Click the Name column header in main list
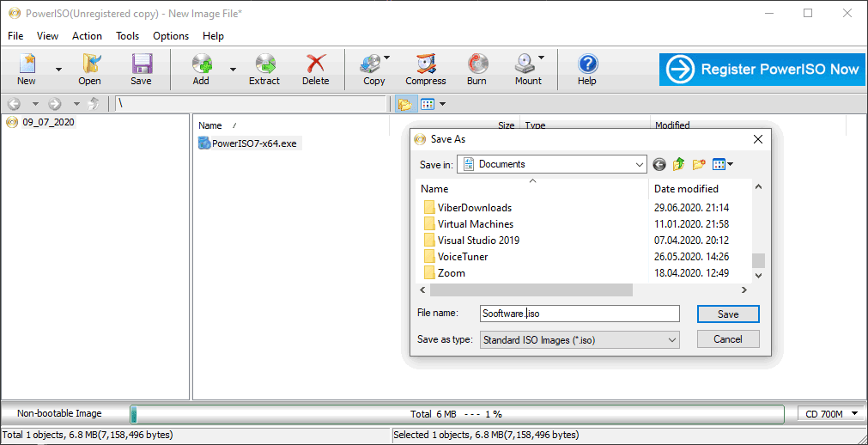 pyautogui.click(x=209, y=125)
